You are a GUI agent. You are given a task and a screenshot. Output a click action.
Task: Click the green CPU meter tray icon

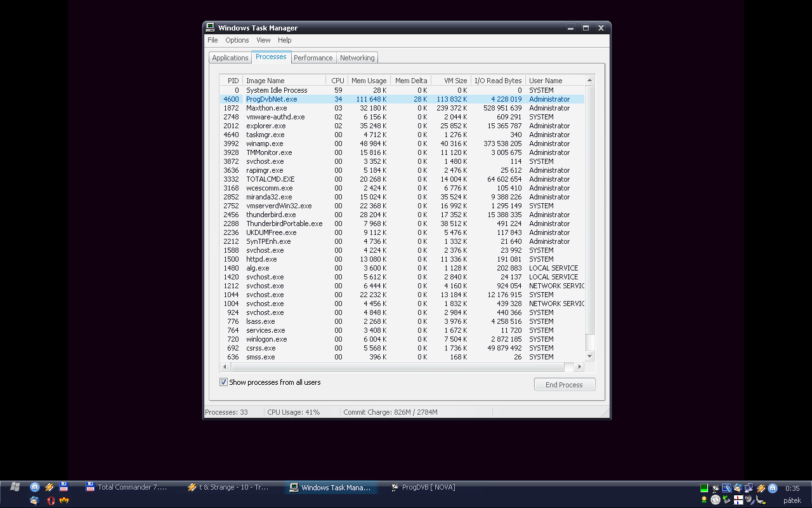pos(704,488)
